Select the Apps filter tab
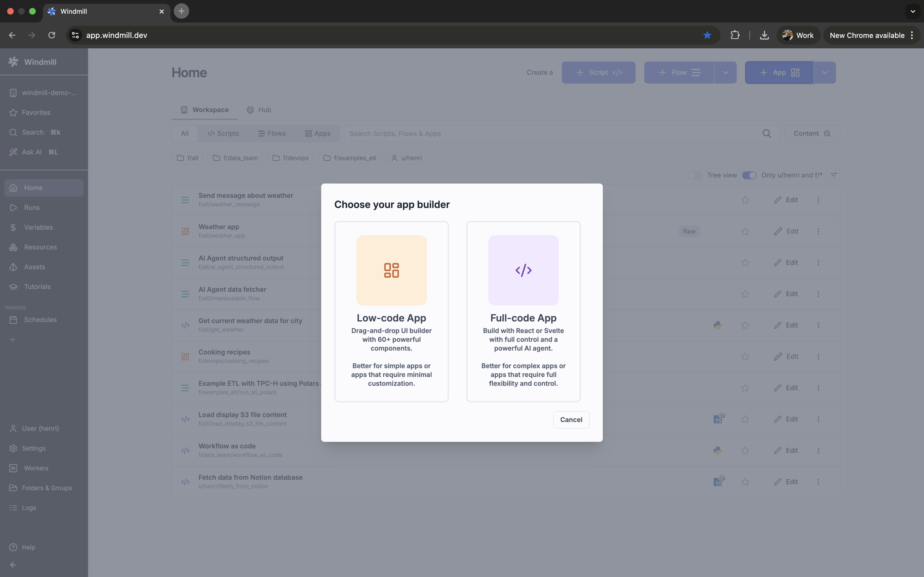This screenshot has height=577, width=924. pos(318,133)
